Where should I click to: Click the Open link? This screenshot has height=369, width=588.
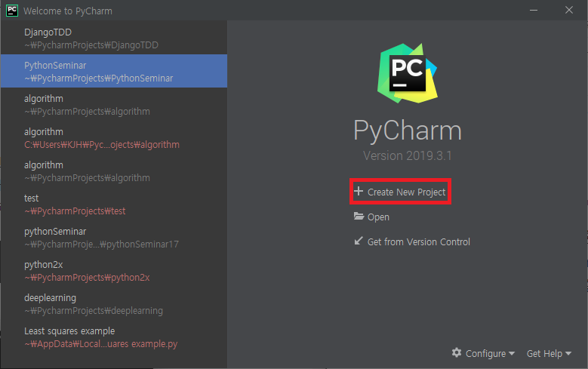tap(378, 217)
